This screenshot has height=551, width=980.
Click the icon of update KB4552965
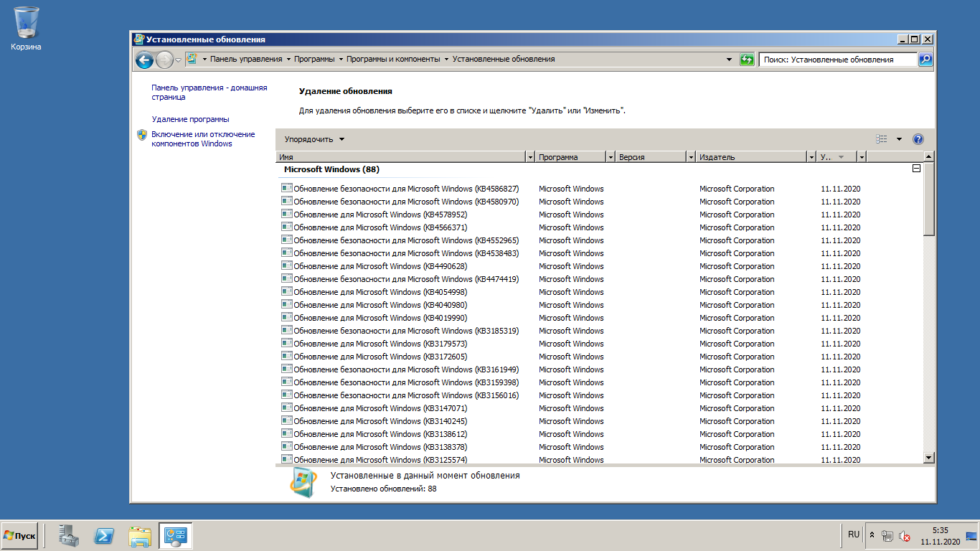tap(287, 240)
